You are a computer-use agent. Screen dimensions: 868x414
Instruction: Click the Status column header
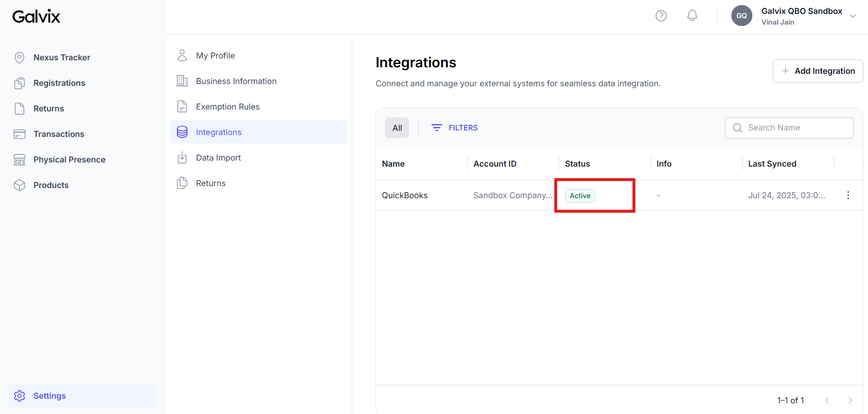point(578,164)
